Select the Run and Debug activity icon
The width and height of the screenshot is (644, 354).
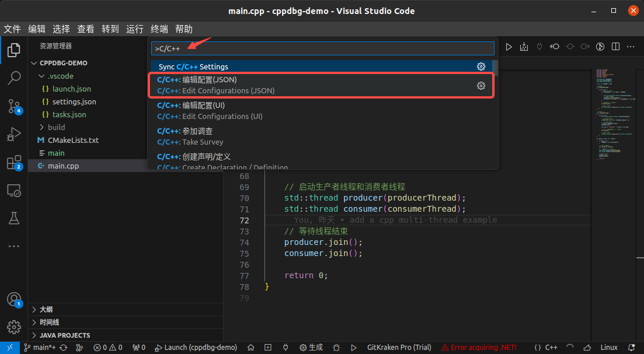[13, 134]
